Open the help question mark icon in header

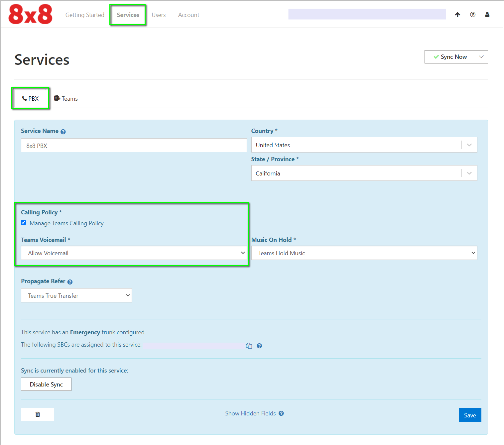(x=472, y=15)
